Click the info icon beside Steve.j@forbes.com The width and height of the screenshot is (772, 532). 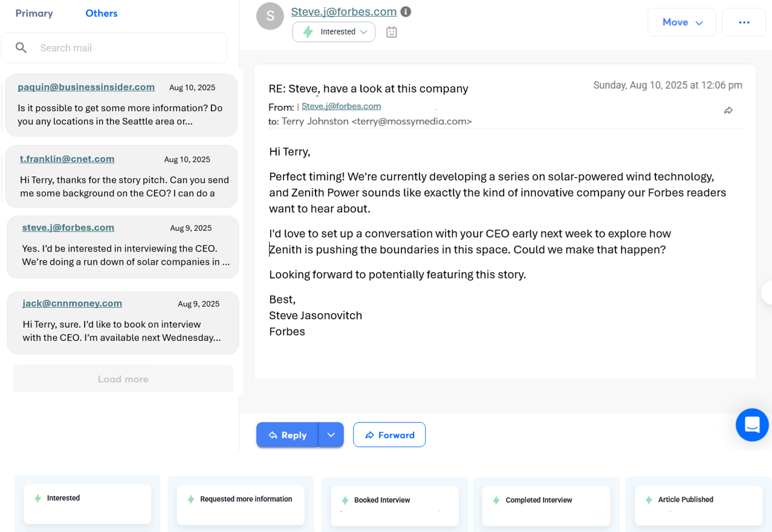(406, 11)
